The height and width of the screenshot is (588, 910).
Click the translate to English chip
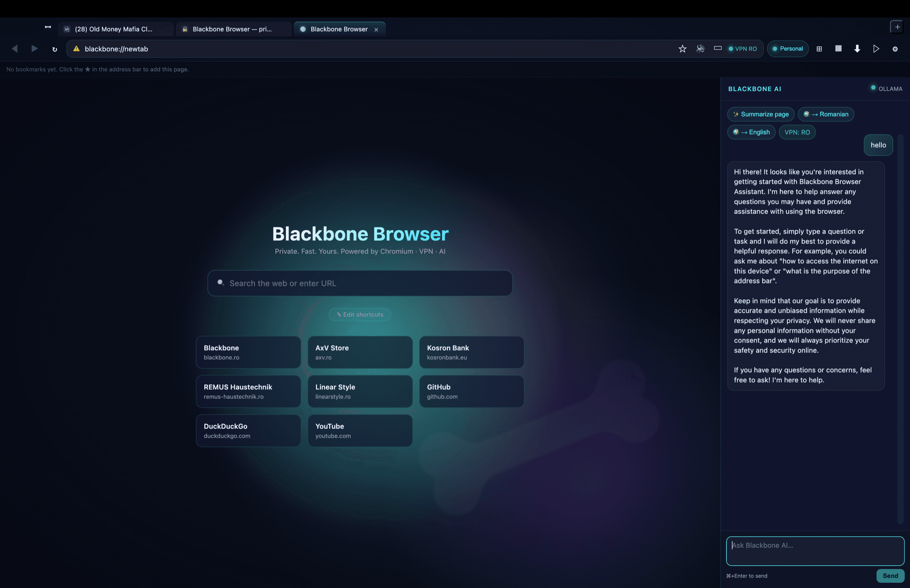pyautogui.click(x=751, y=132)
